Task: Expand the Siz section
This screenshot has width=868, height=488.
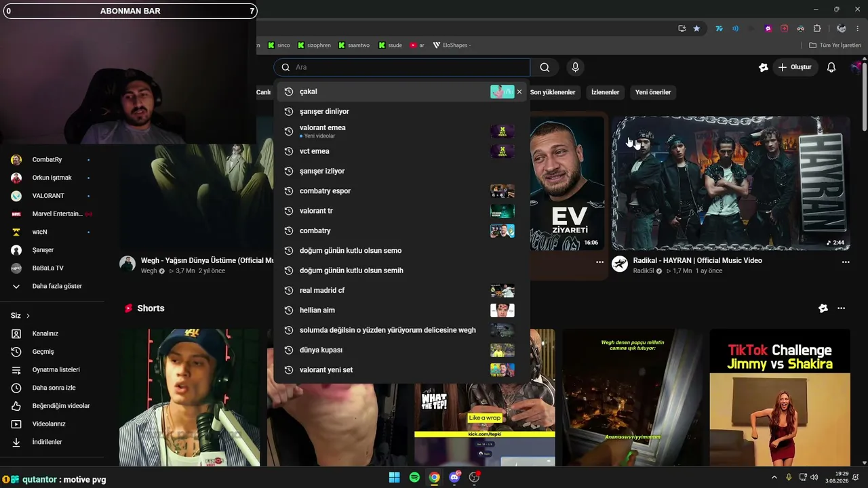Action: [20, 315]
